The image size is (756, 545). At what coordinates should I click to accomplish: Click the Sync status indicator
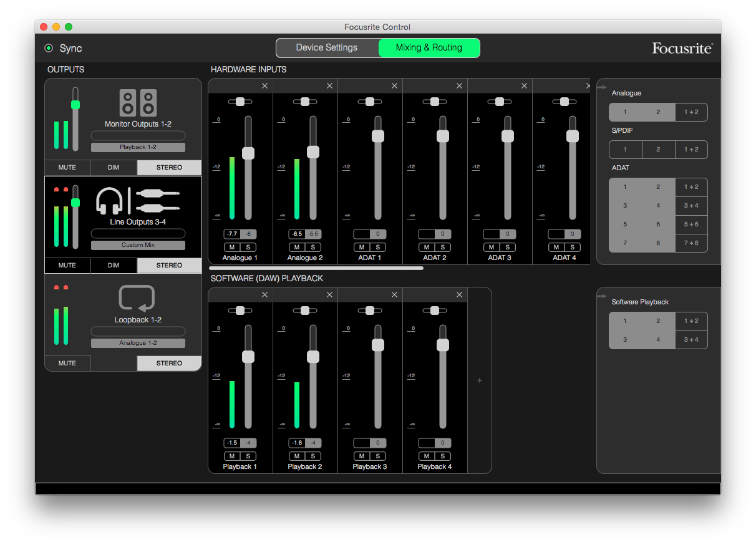(49, 48)
